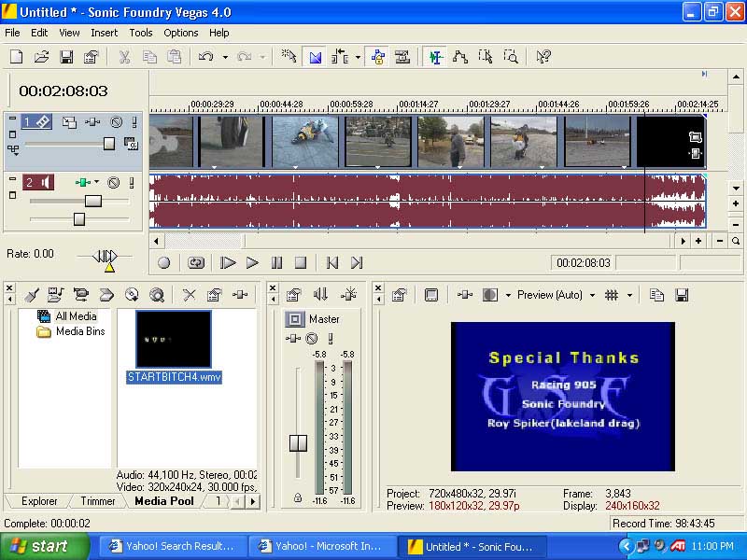Click the Stop playback button
This screenshot has width=747, height=560.
tap(301, 263)
